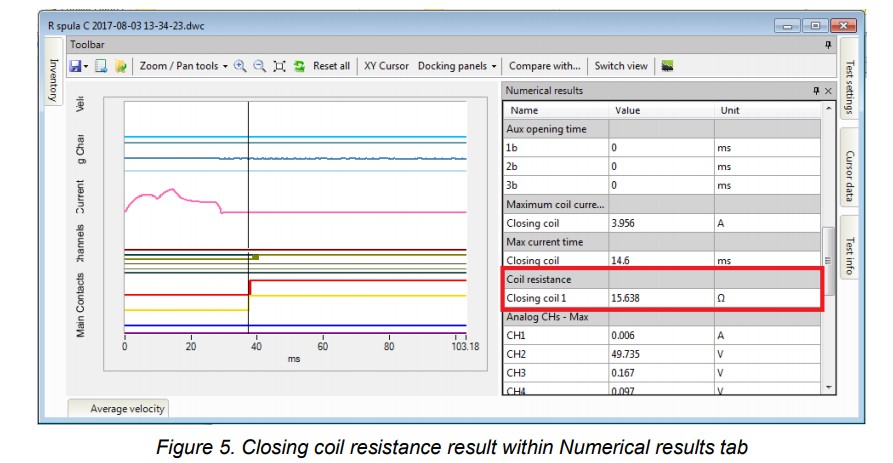
Task: Enable the XY Cursor
Action: pos(386,66)
